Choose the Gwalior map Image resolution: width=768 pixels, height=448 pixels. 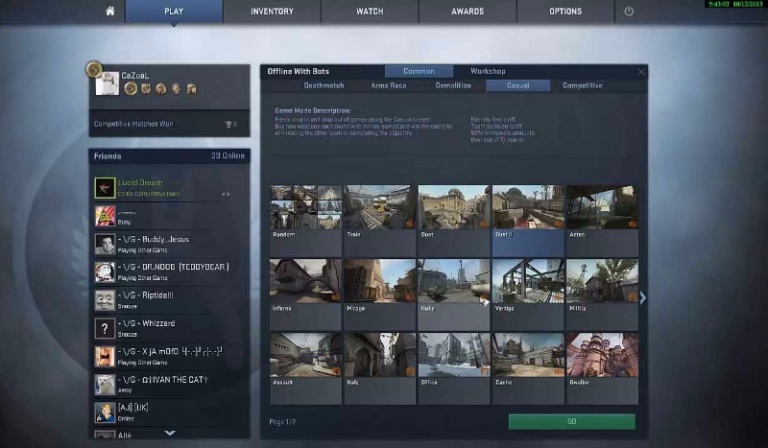[602, 368]
